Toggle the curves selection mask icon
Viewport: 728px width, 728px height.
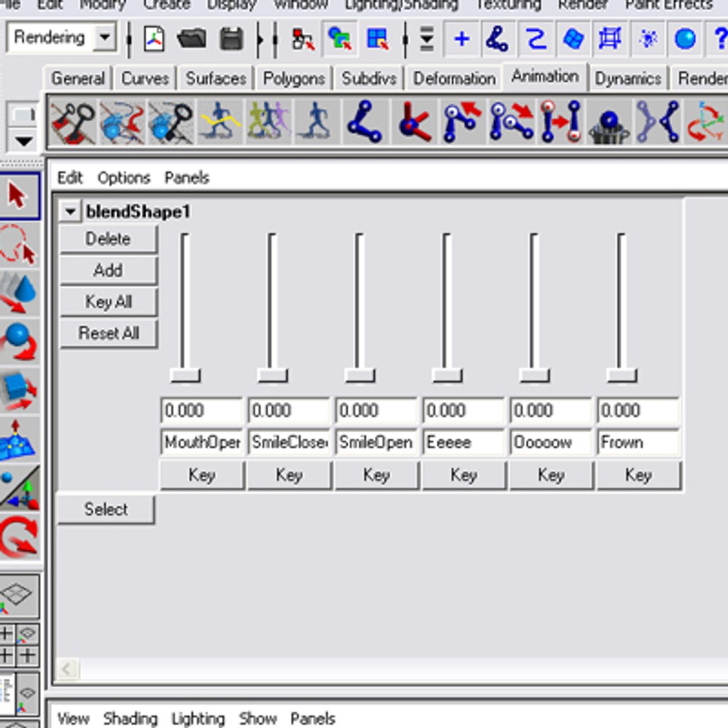tap(535, 39)
